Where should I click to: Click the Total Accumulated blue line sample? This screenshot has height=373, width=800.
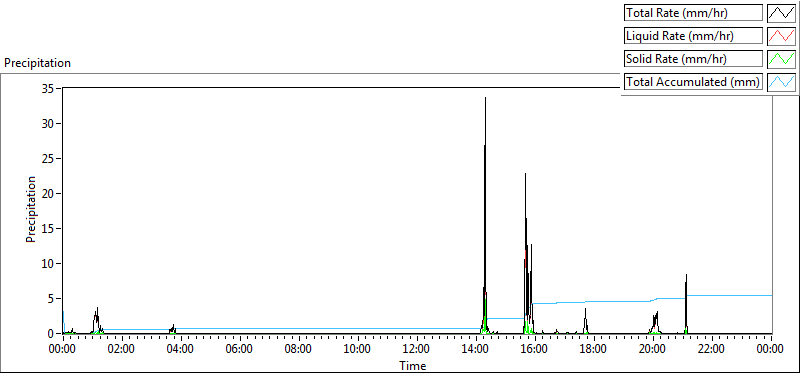click(x=781, y=82)
